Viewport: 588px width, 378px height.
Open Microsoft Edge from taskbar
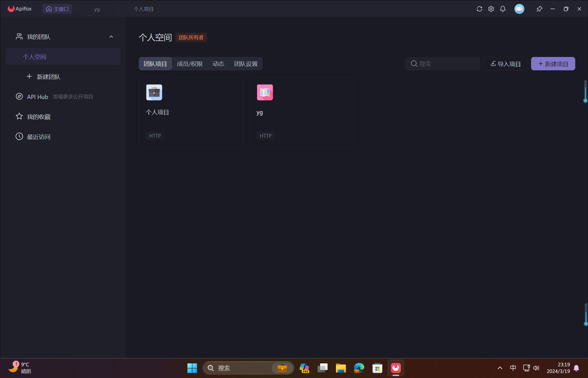359,368
